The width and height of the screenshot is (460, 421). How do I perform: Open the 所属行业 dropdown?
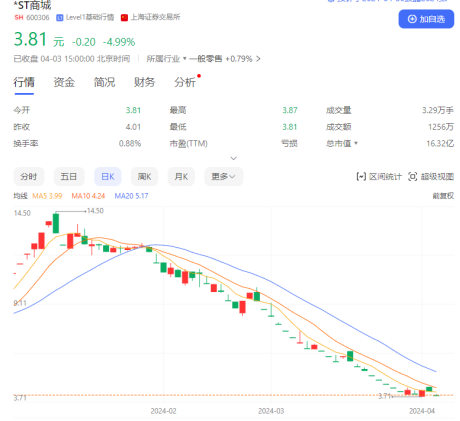166,59
